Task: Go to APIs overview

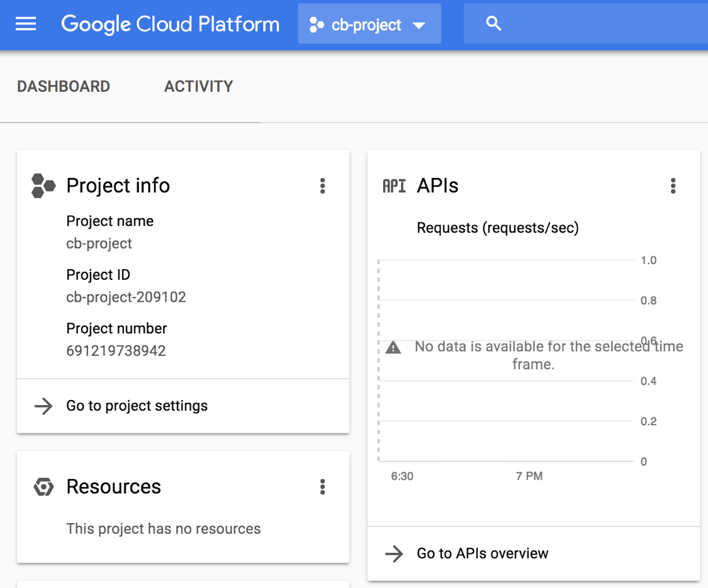Action: pos(483,553)
